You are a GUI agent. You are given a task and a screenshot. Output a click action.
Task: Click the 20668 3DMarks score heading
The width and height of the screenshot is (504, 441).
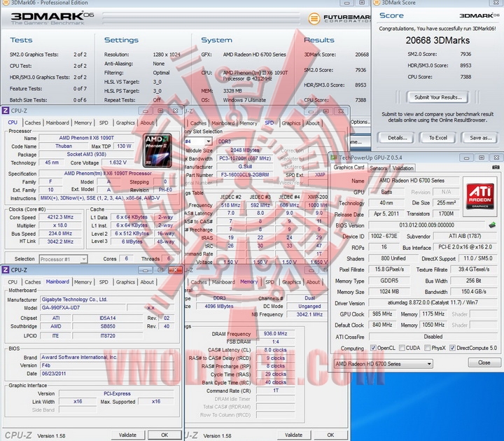point(437,41)
